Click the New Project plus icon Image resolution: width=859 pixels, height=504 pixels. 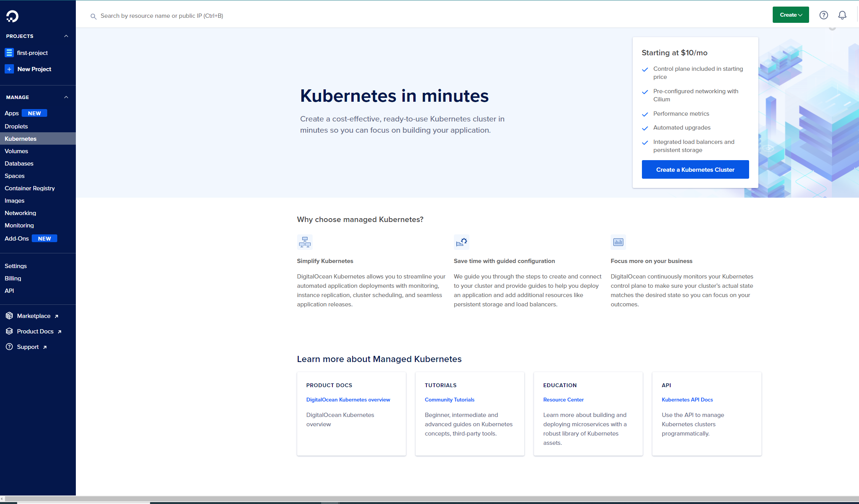(x=9, y=69)
